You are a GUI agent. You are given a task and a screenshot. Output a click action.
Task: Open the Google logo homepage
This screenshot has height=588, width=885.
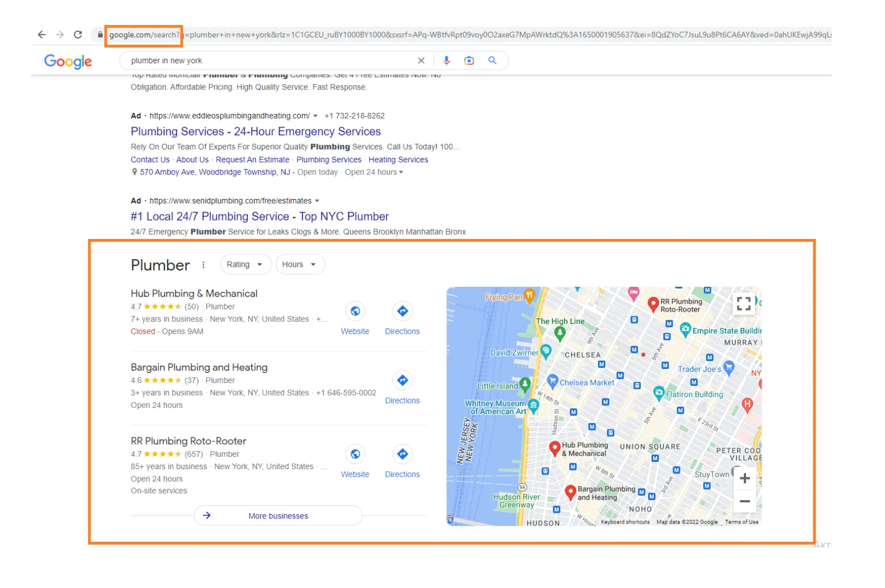click(68, 61)
